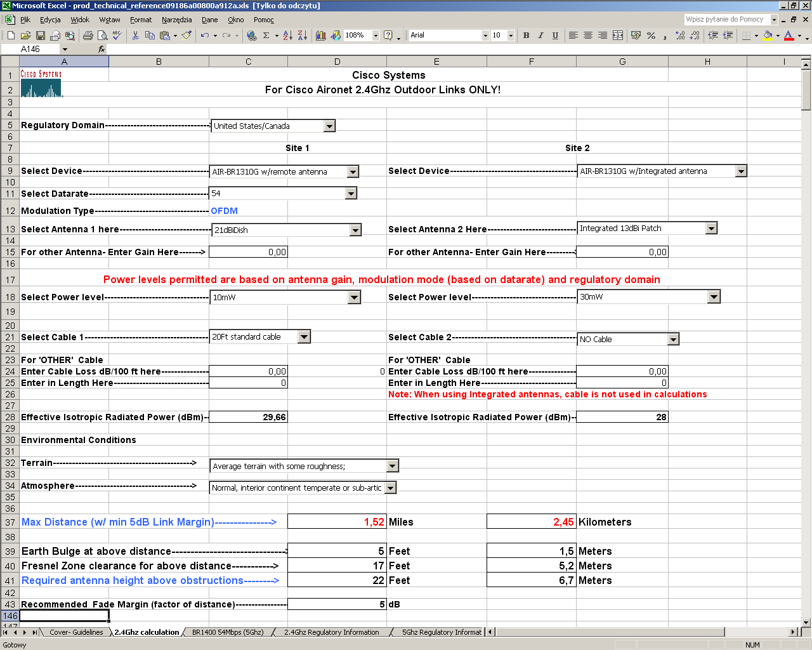Open the font size dropdown
The image size is (812, 650).
tap(511, 36)
